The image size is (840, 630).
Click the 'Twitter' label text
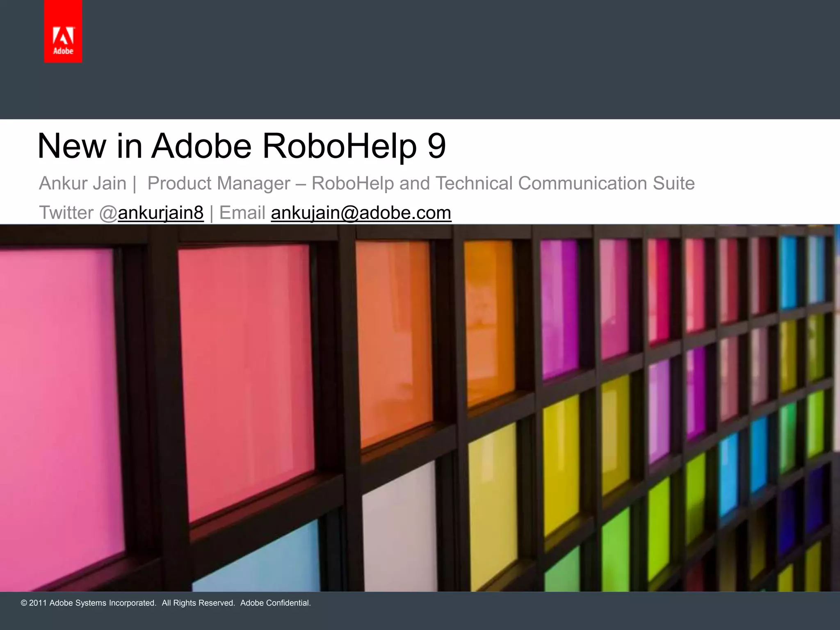66,213
